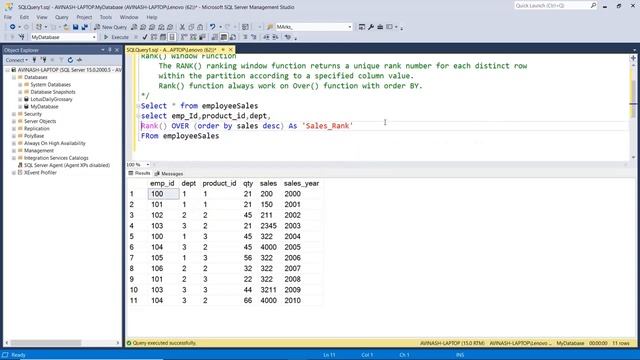The height and width of the screenshot is (360, 640).
Task: Click the Connect Object Explorer plug icon
Action: coord(34,60)
